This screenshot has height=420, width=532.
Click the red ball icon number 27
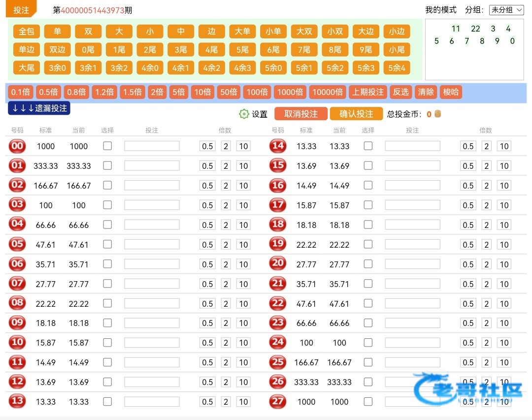[x=278, y=401]
